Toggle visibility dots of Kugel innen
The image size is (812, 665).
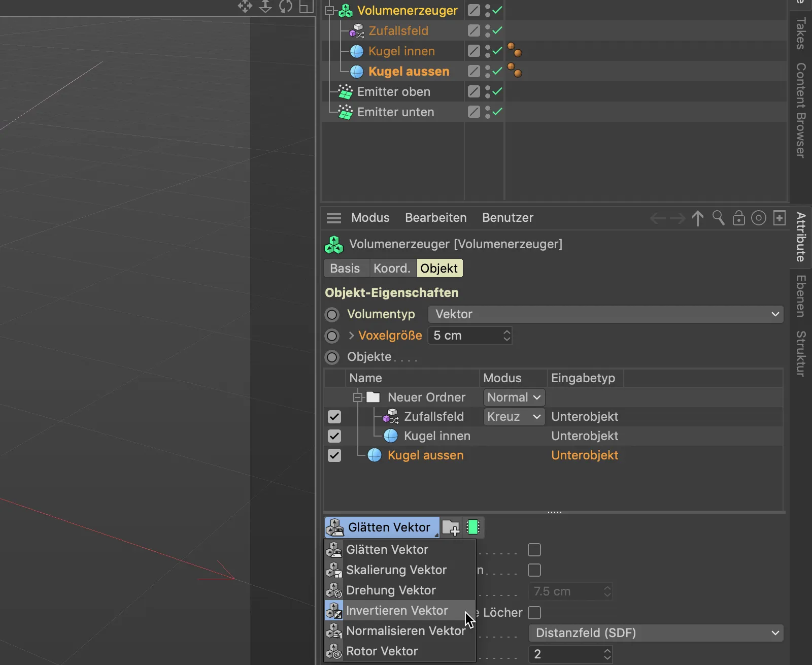(x=487, y=51)
